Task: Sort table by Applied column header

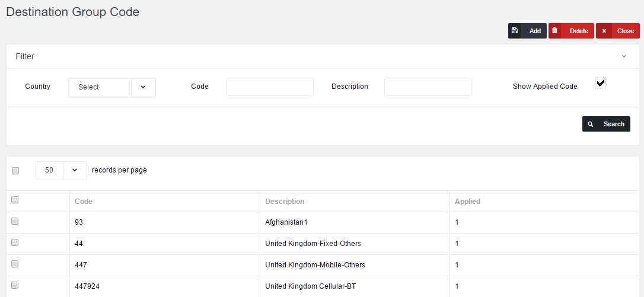Action: tap(467, 202)
